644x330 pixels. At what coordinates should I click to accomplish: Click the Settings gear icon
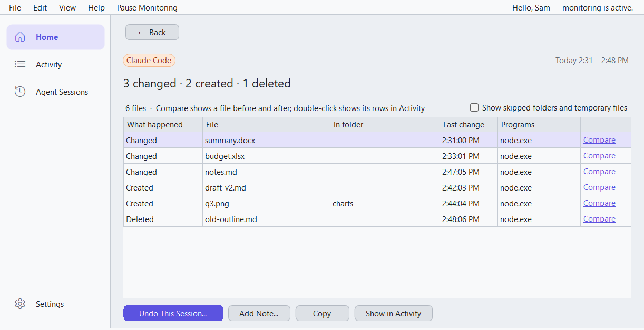20,304
